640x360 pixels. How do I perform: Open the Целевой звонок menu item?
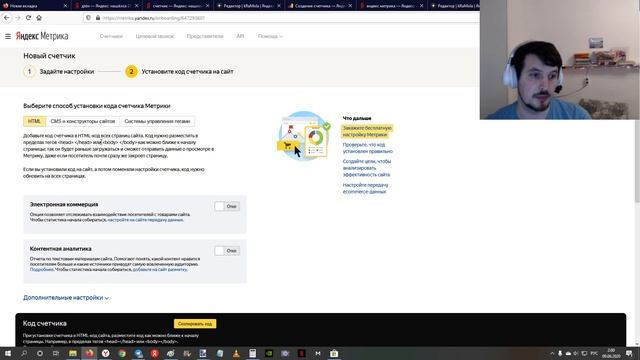pos(155,36)
